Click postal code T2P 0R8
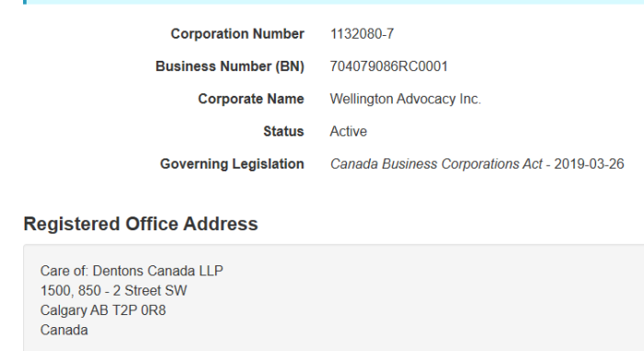 point(139,310)
